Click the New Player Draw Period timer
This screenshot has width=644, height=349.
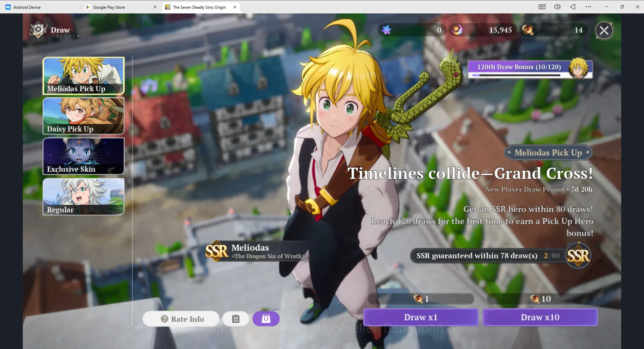point(539,189)
